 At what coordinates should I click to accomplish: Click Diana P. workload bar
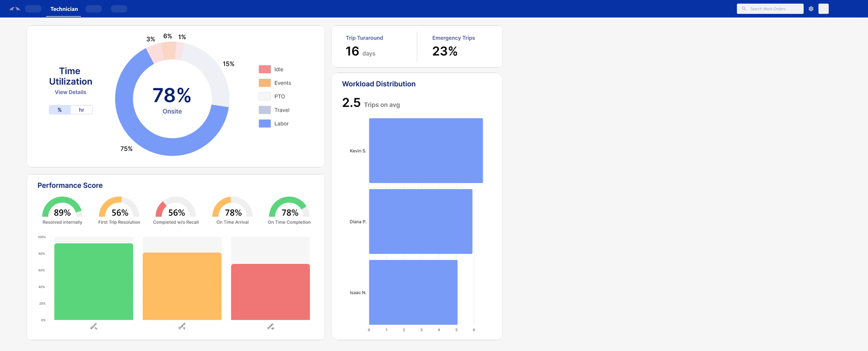(x=421, y=221)
